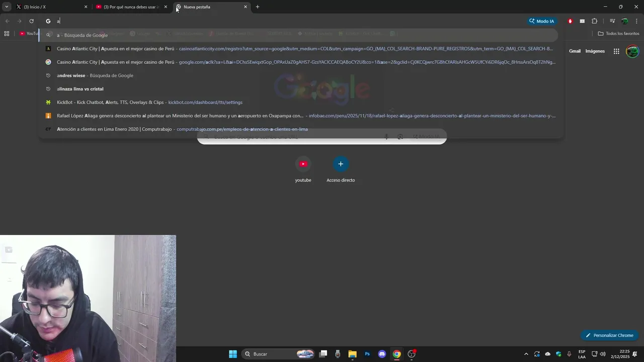This screenshot has height=362, width=644.
Task: Open Discord from the taskbar
Action: 382,354
